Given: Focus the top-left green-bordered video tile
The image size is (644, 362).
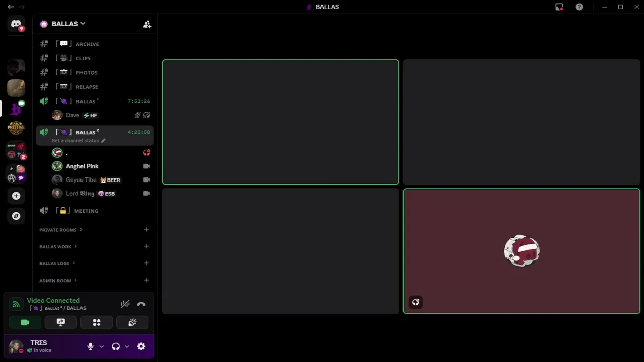Looking at the screenshot, I should 281,122.
